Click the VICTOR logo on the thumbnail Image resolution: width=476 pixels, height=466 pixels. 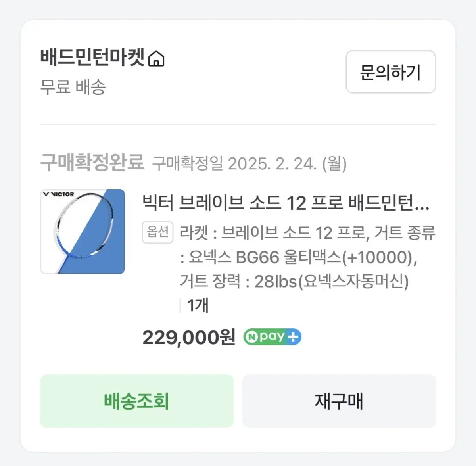coord(59,194)
